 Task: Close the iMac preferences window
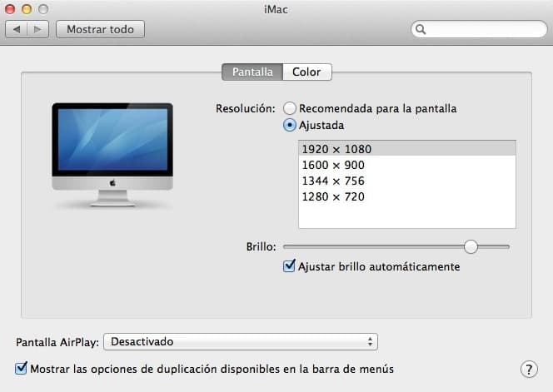pyautogui.click(x=12, y=8)
